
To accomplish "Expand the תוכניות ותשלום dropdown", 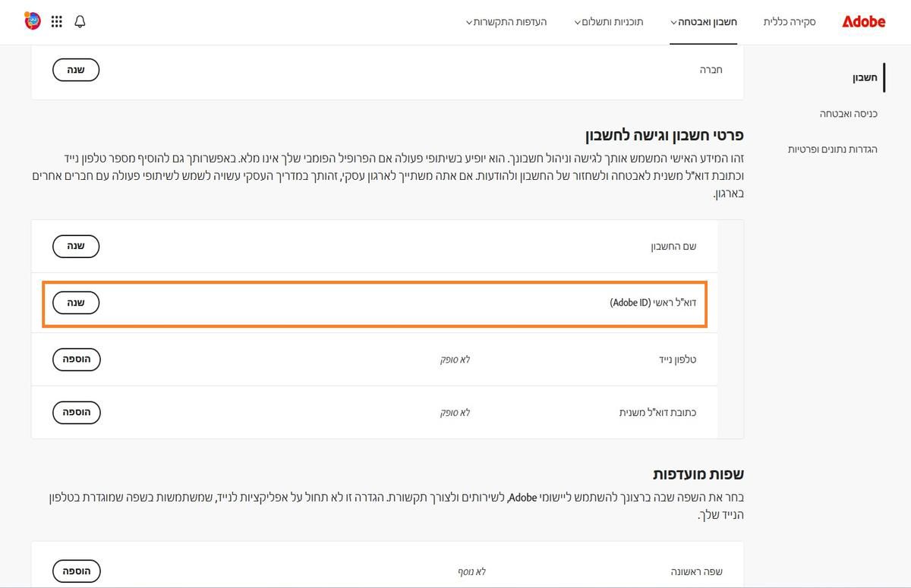I will click(578, 21).
